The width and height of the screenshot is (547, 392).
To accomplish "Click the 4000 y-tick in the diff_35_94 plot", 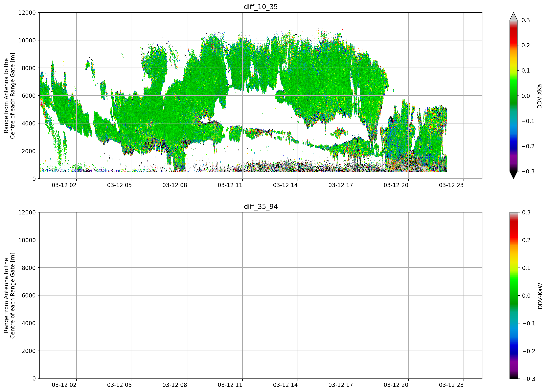I will tap(29, 323).
